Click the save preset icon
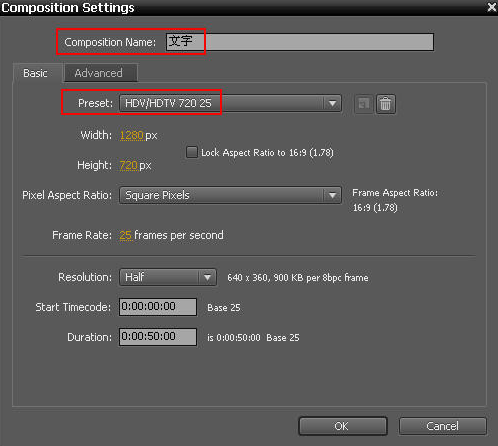Image resolution: width=498 pixels, height=446 pixels. click(363, 104)
